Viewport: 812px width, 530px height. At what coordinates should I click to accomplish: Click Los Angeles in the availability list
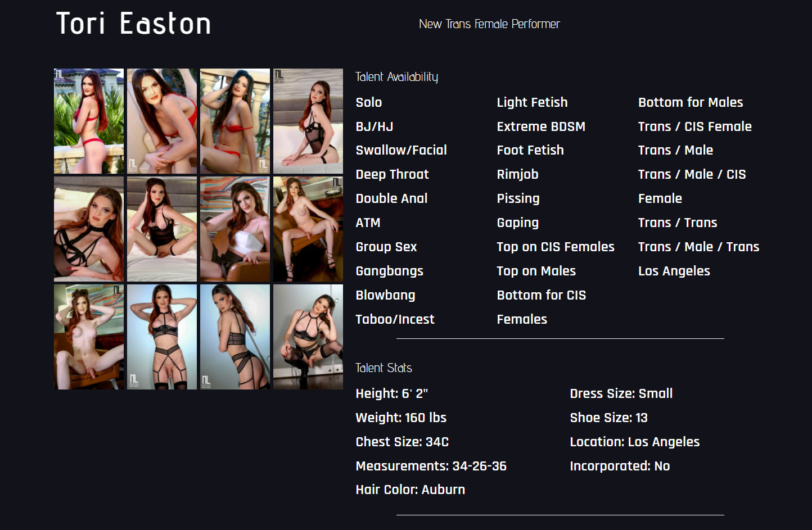click(x=674, y=271)
